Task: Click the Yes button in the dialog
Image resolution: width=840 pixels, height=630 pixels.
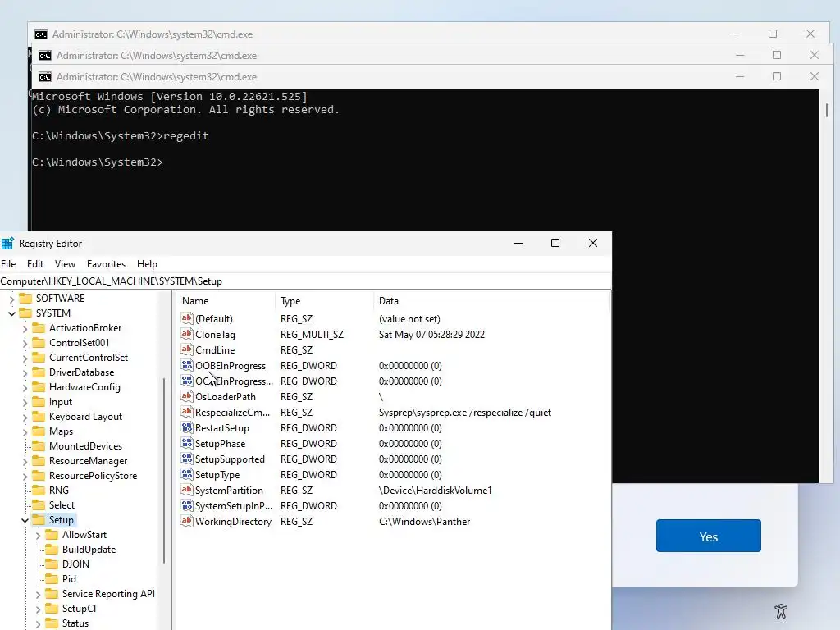Action: coord(708,536)
